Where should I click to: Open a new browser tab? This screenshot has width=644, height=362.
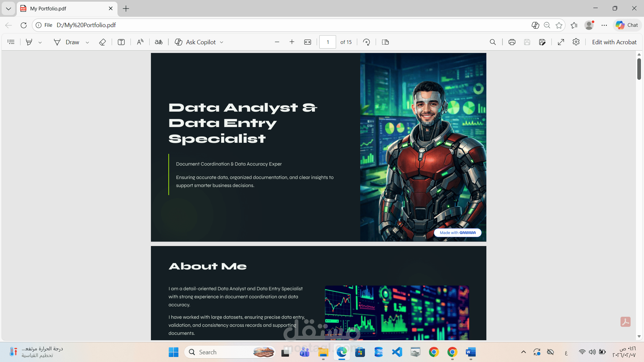click(126, 9)
